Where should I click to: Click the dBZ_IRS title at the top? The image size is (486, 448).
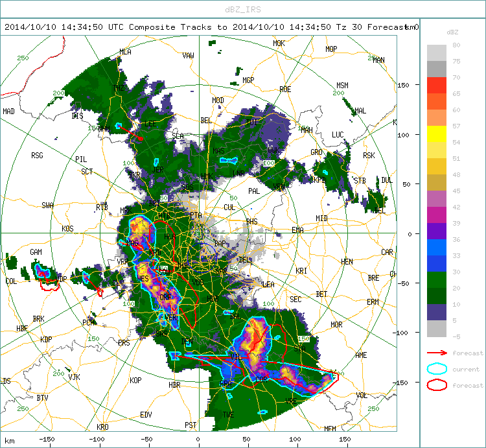pyautogui.click(x=243, y=10)
